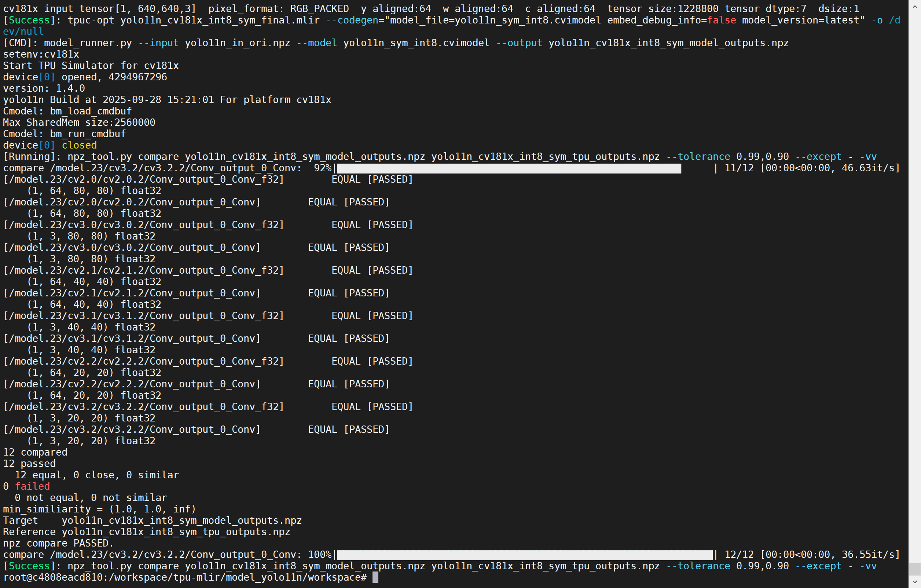Screen dimensions: 921x588
Task: Click the 92% progress bar fill
Action: tap(509, 168)
